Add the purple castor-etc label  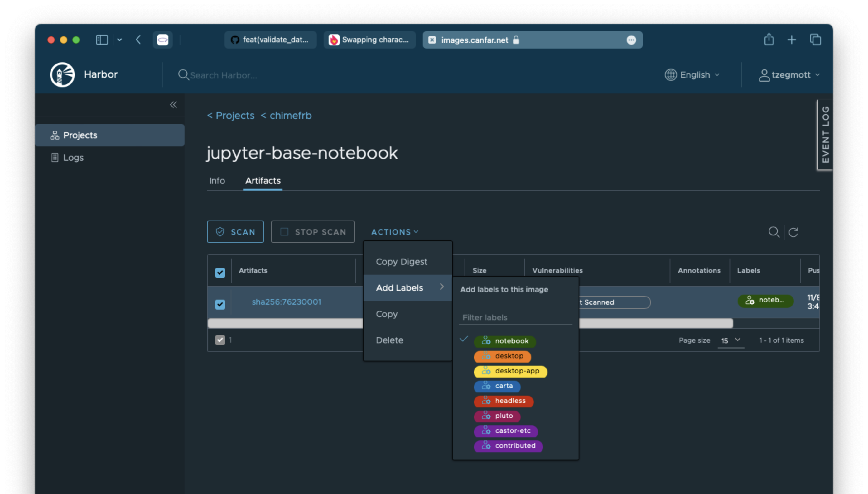(x=506, y=430)
